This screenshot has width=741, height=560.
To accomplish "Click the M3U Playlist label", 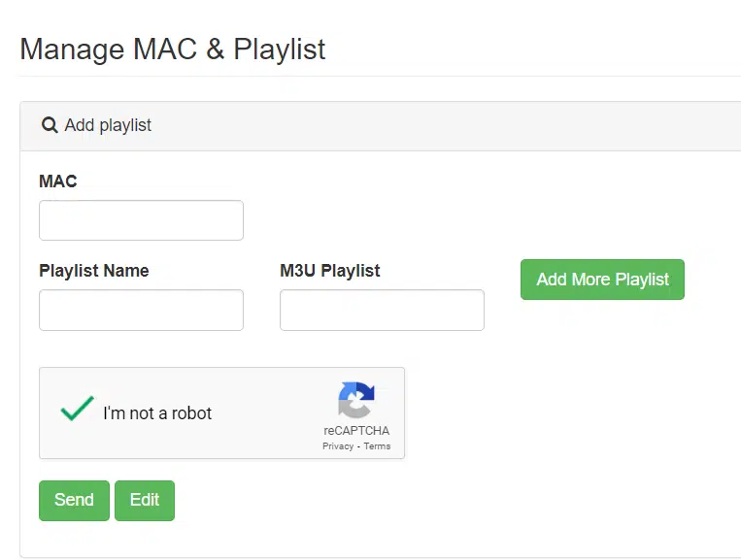I will point(330,271).
